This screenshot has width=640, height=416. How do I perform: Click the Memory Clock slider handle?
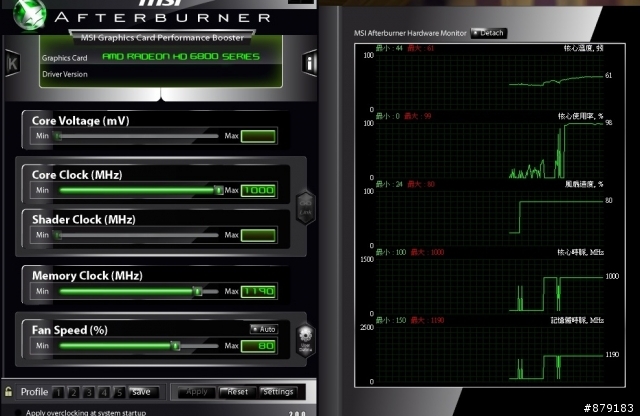pyautogui.click(x=198, y=291)
